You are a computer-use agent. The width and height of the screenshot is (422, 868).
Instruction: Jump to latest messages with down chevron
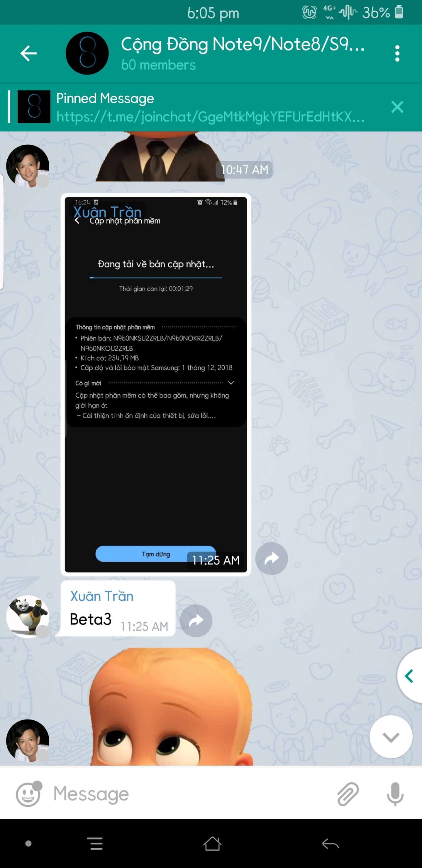click(391, 737)
